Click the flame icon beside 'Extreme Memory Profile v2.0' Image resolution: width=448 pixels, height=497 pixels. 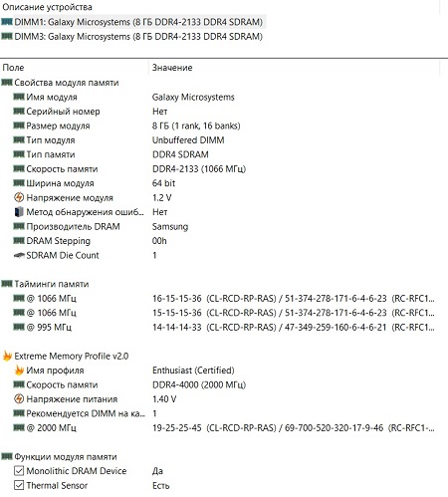[7, 356]
